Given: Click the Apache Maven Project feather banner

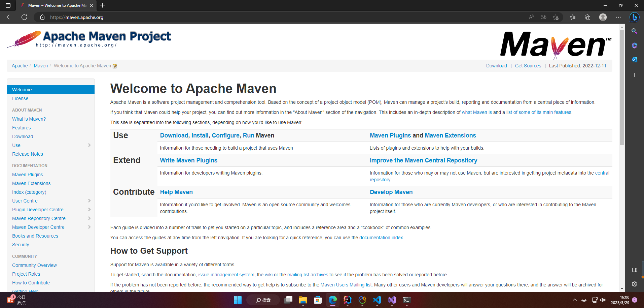Looking at the screenshot, I should (89, 39).
